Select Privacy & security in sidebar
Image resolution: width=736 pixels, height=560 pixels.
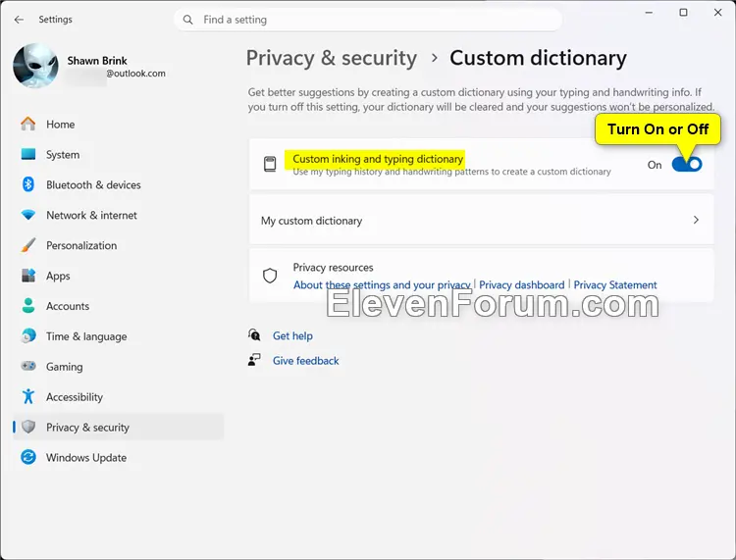click(119, 427)
